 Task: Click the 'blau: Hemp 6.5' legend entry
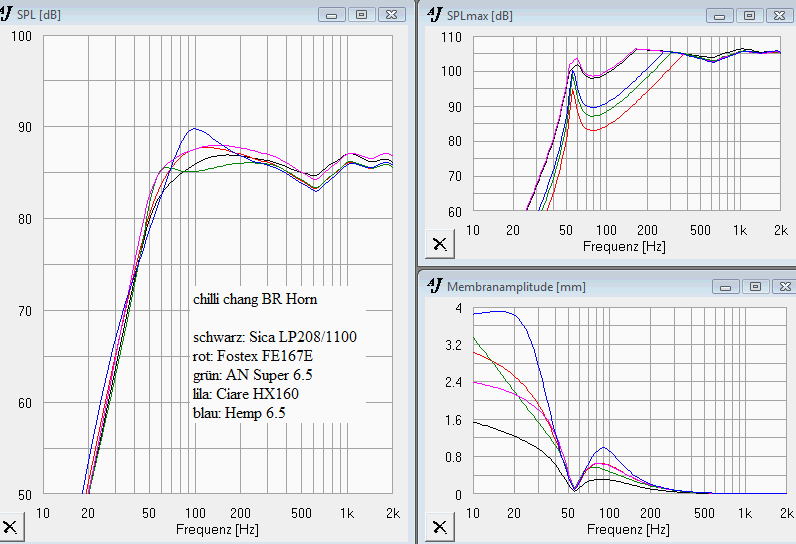pyautogui.click(x=239, y=412)
